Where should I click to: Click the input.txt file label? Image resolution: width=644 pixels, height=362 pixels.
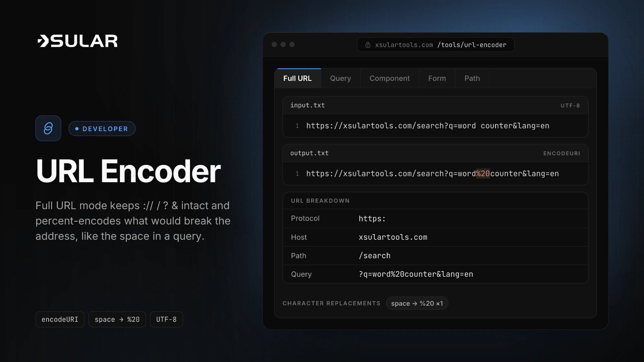tap(308, 105)
